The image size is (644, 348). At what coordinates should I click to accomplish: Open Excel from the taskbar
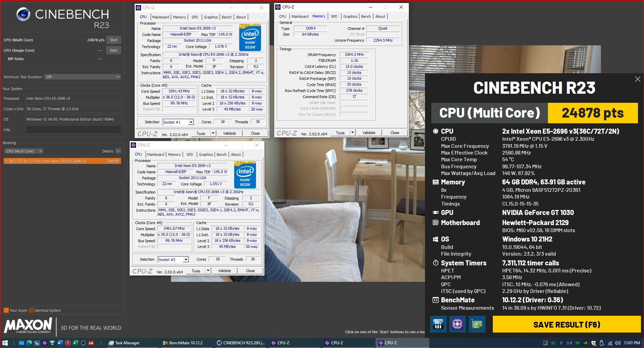click(76, 343)
